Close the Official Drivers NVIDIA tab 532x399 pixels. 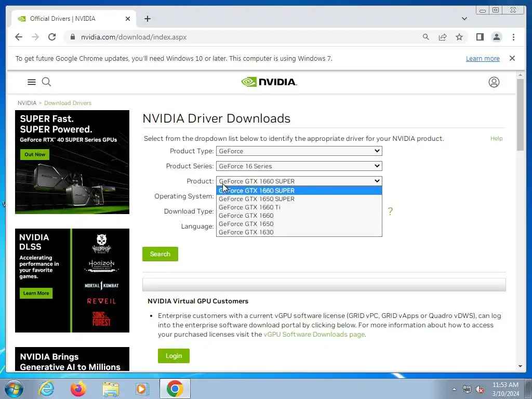[x=128, y=19]
